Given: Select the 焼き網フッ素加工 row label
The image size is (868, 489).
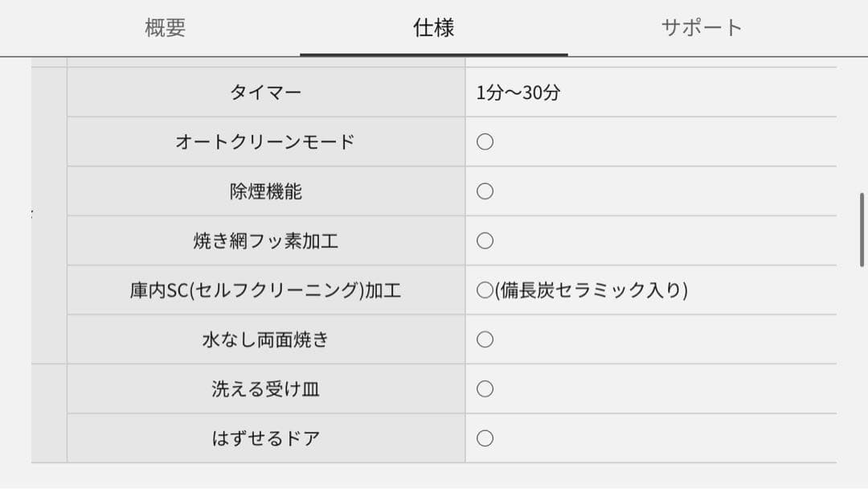Looking at the screenshot, I should click(x=265, y=240).
